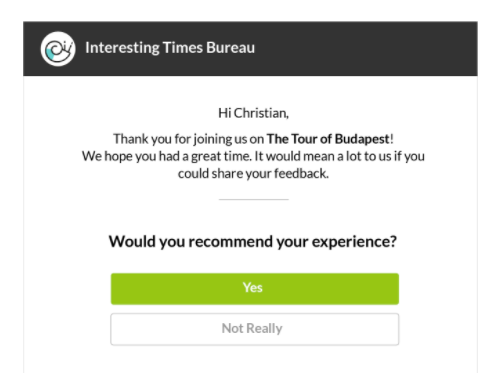Click the green Yes button
This screenshot has height=373, width=493.
tap(255, 289)
